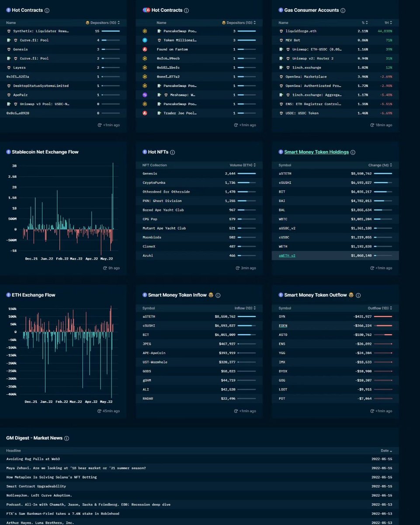
Task: Click the blue chain icon beside Token Millionai
Action: pyautogui.click(x=145, y=40)
